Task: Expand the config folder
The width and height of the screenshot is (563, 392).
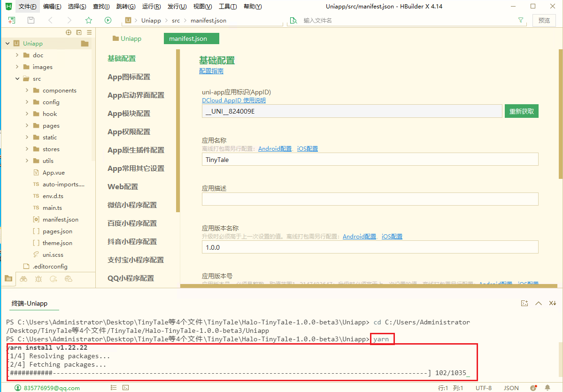Action: pyautogui.click(x=27, y=102)
